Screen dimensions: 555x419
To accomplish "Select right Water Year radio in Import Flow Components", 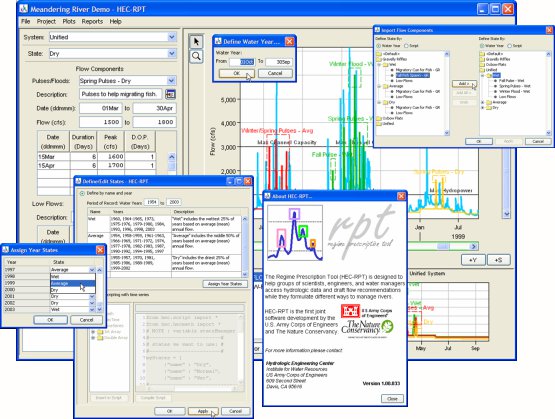I will (482, 46).
